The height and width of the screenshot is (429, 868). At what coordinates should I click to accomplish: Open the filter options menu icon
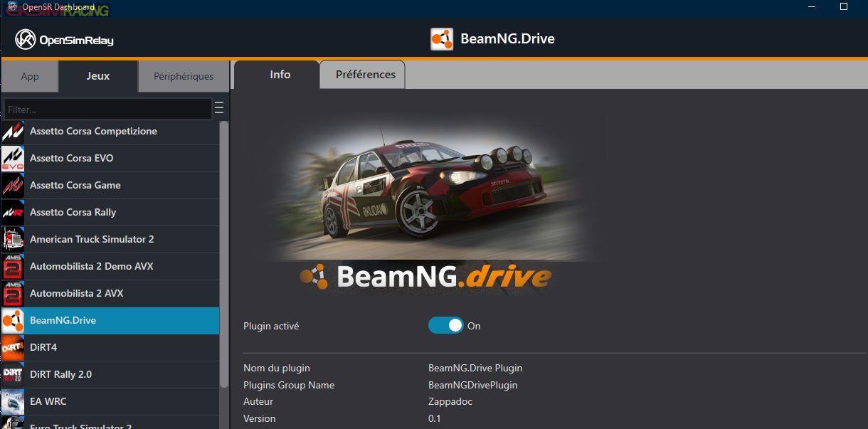[219, 108]
